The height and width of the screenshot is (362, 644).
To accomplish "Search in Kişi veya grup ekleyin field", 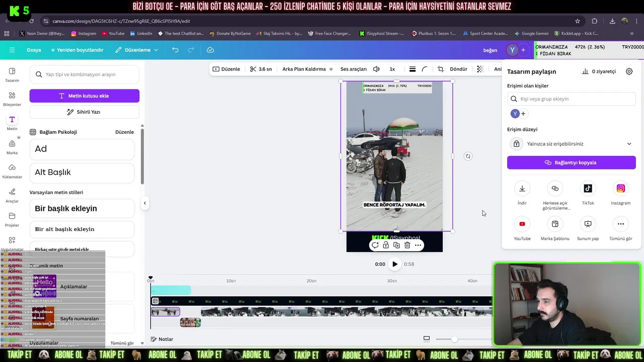I will (572, 99).
